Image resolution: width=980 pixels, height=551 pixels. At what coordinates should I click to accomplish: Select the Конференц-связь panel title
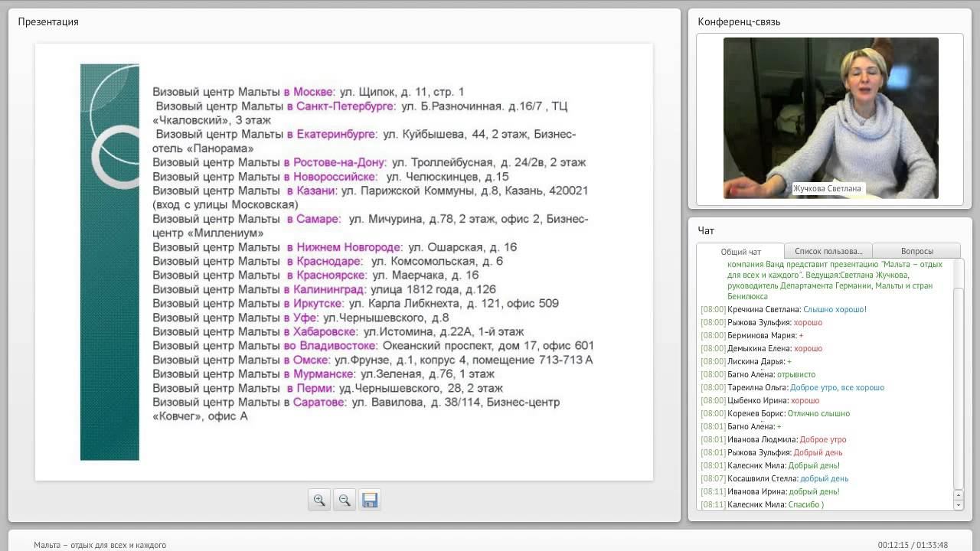pyautogui.click(x=739, y=21)
